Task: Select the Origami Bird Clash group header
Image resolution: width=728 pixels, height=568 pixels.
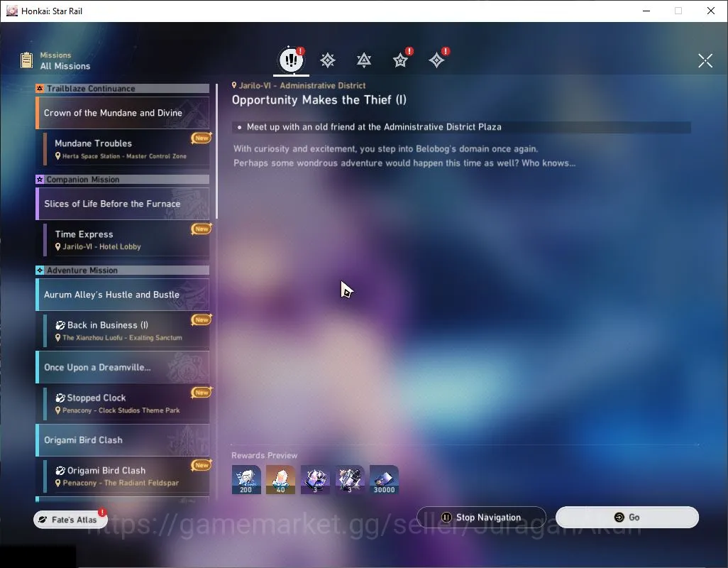Action: coord(123,439)
